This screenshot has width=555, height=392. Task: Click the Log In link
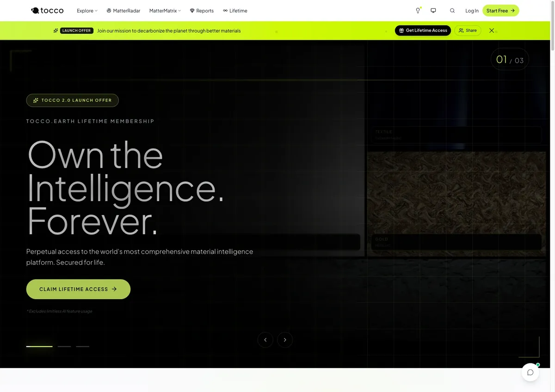pyautogui.click(x=472, y=11)
